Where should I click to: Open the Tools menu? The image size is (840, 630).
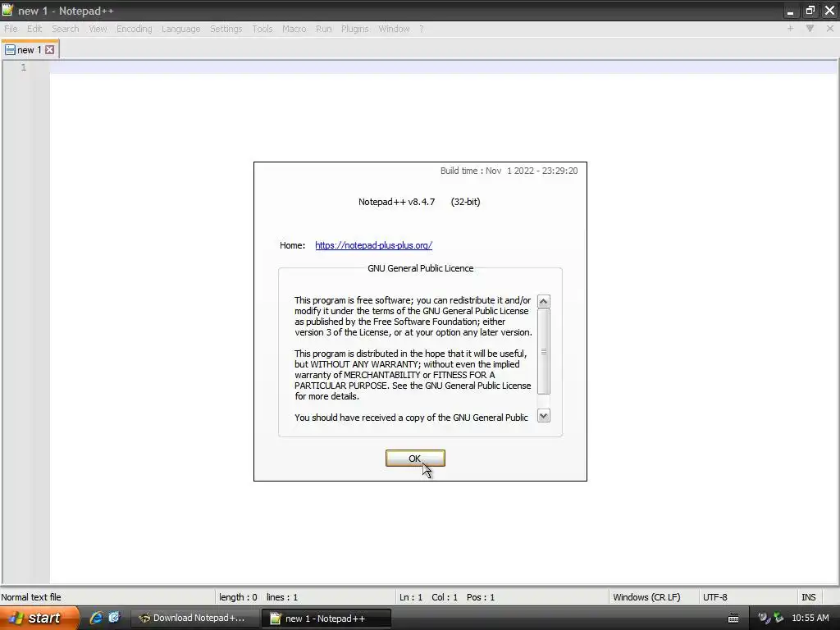click(x=262, y=29)
